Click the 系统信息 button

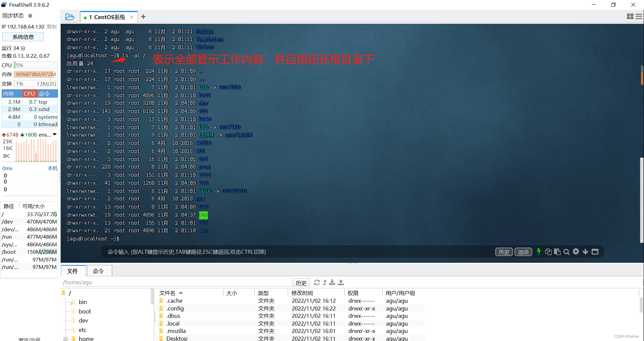click(x=23, y=37)
